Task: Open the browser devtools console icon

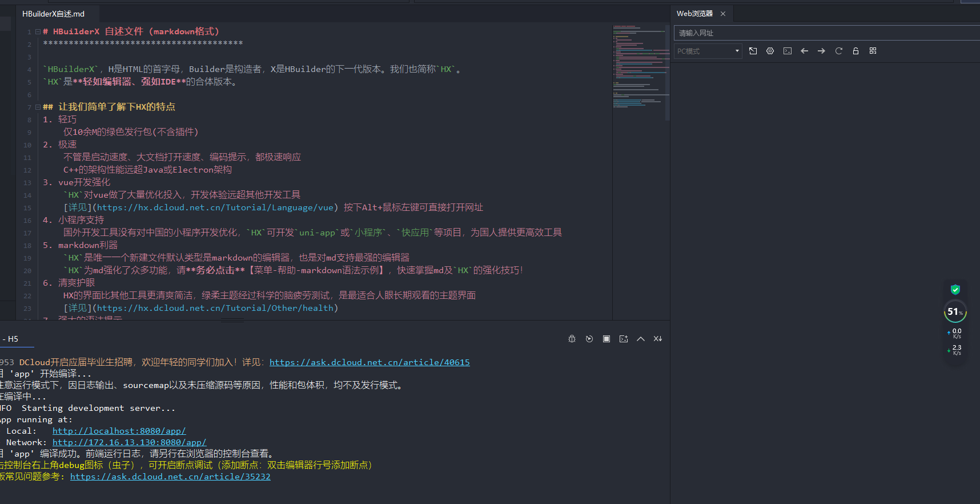Action: coord(788,51)
